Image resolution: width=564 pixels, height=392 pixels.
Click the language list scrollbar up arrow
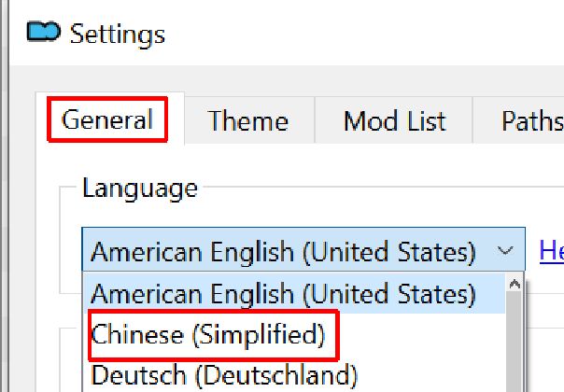tap(515, 284)
